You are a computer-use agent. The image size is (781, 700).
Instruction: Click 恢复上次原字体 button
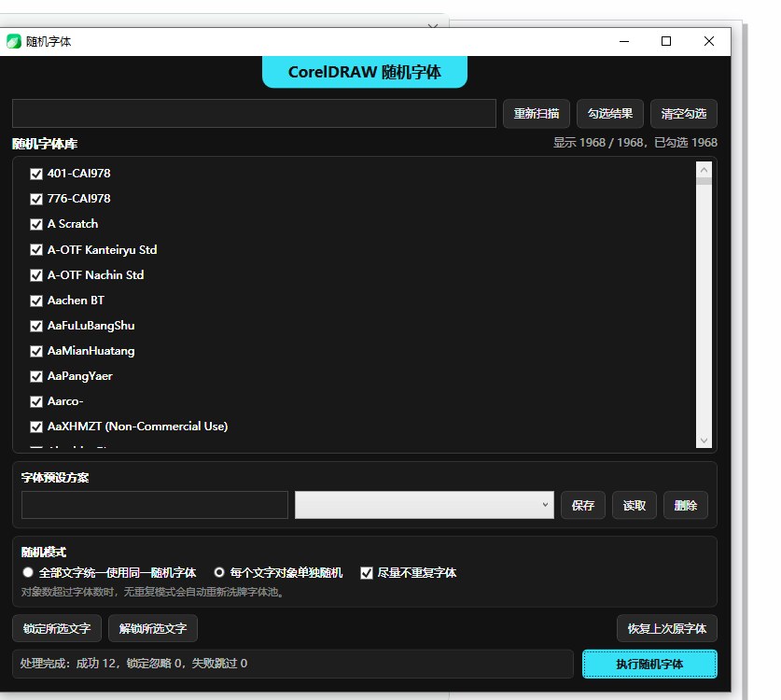[667, 628]
